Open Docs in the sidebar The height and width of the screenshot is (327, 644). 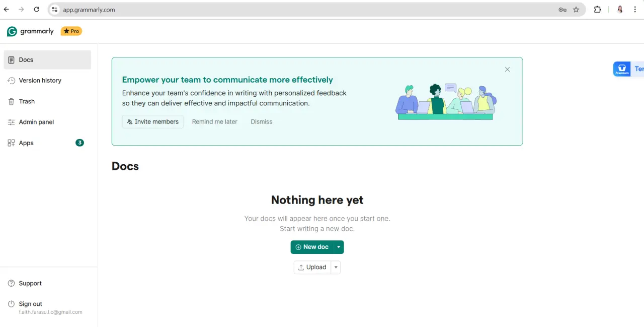pyautogui.click(x=47, y=59)
